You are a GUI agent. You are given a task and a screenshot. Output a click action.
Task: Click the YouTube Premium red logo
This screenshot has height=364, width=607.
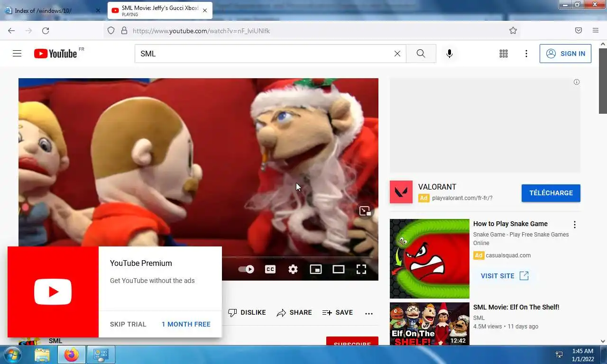[53, 291]
